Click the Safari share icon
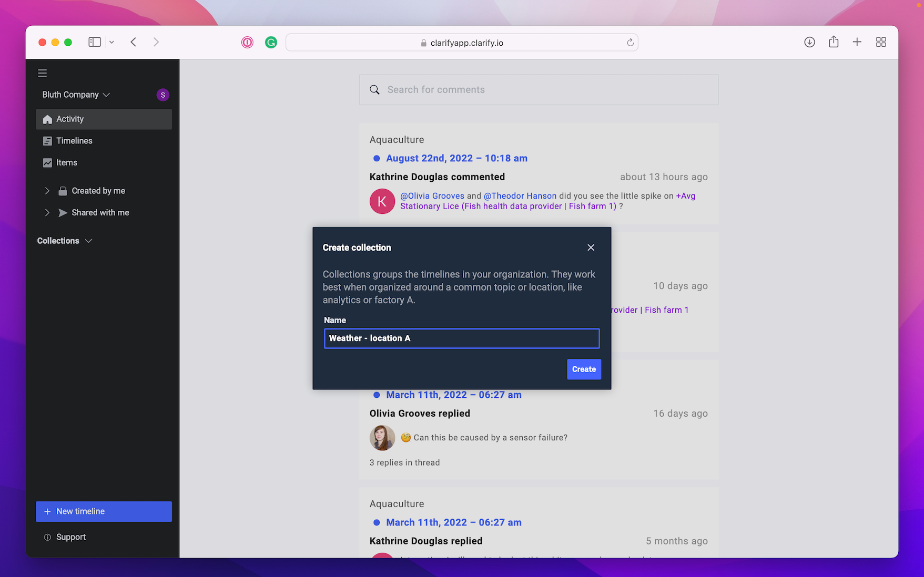Image resolution: width=924 pixels, height=577 pixels. (x=834, y=42)
